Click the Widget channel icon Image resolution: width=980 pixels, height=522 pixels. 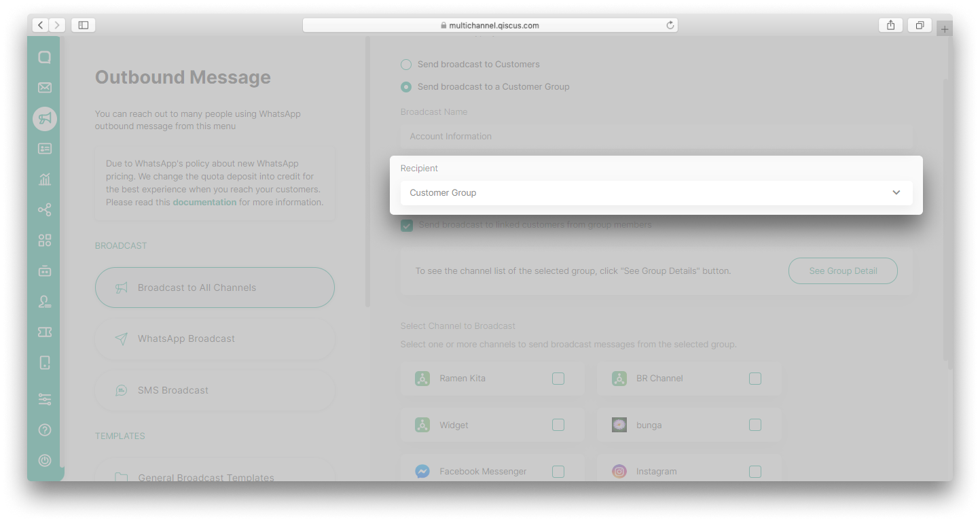coord(422,425)
